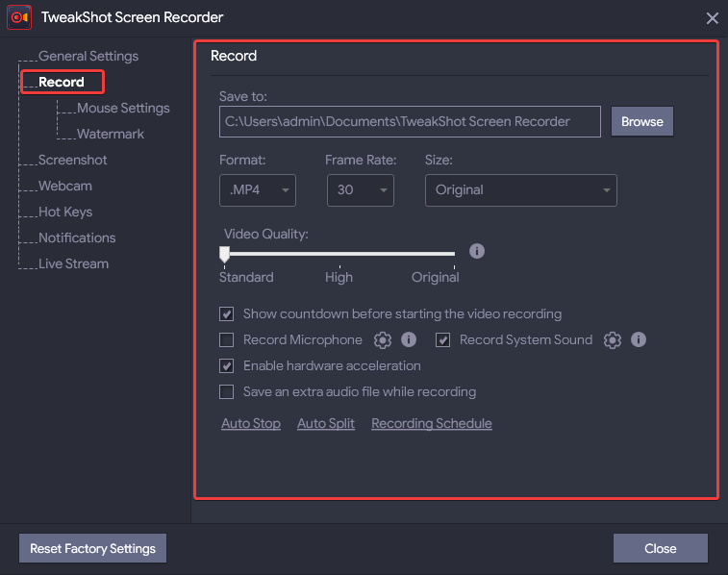This screenshot has height=575, width=728.
Task: Check Save an extra audio file option
Action: (227, 392)
